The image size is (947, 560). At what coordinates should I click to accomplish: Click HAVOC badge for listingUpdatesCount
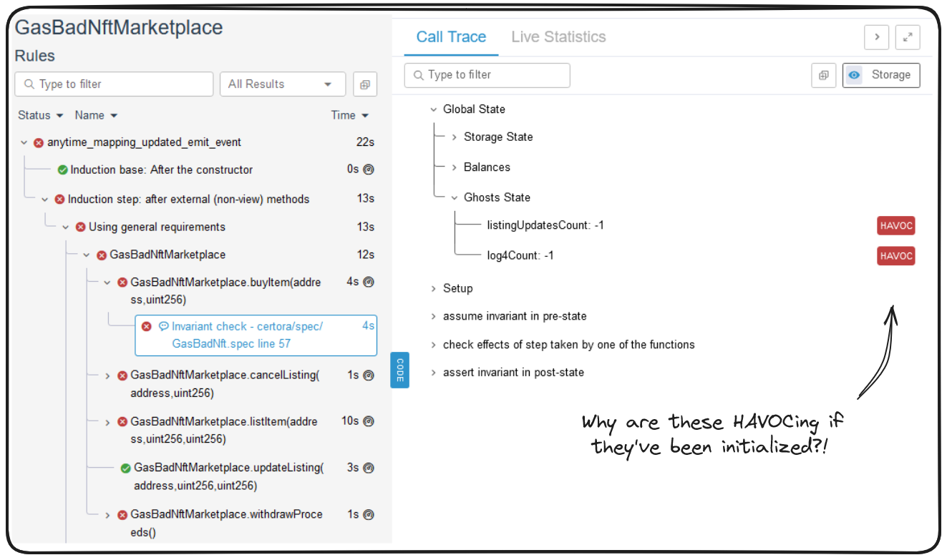[895, 226]
